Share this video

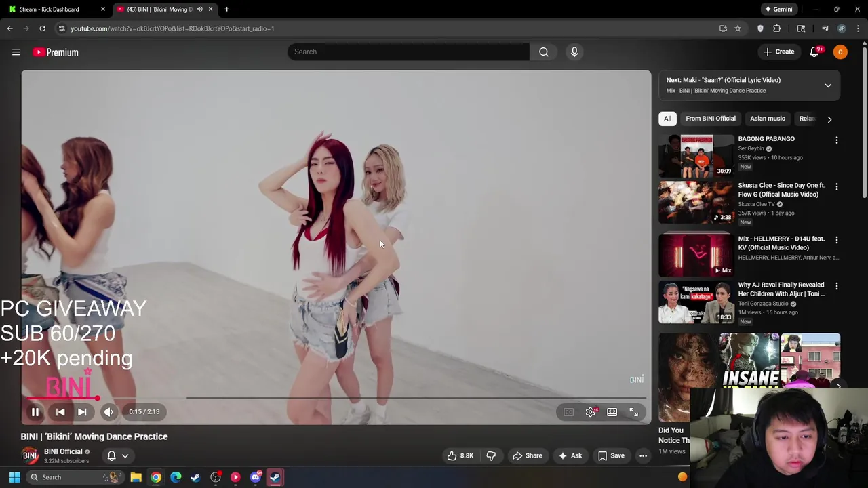pos(527,455)
